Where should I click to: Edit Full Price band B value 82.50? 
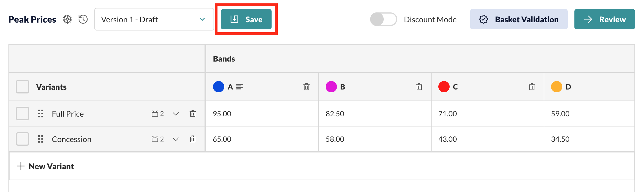[x=375, y=114]
